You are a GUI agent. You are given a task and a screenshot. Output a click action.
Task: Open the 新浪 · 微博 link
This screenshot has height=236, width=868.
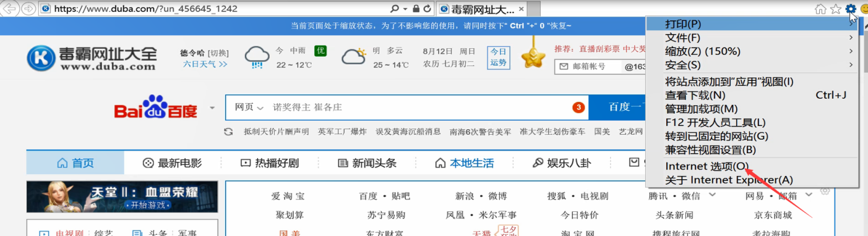point(481,196)
